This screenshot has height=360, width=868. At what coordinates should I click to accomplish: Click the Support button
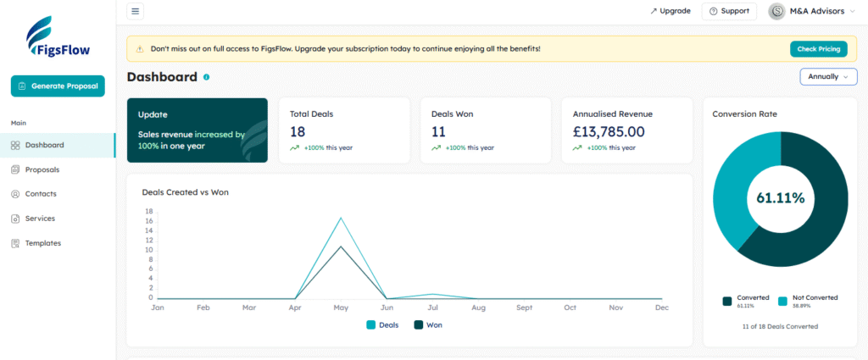pos(729,11)
